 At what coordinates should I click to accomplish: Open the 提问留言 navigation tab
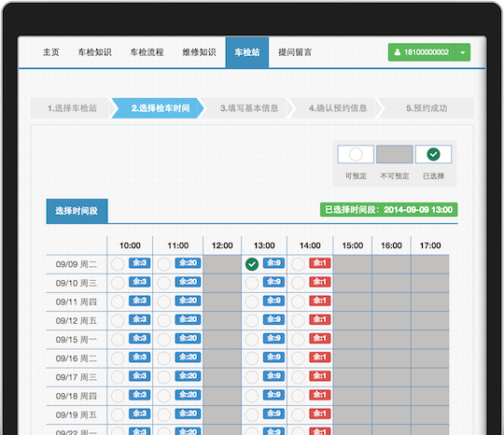(x=295, y=52)
